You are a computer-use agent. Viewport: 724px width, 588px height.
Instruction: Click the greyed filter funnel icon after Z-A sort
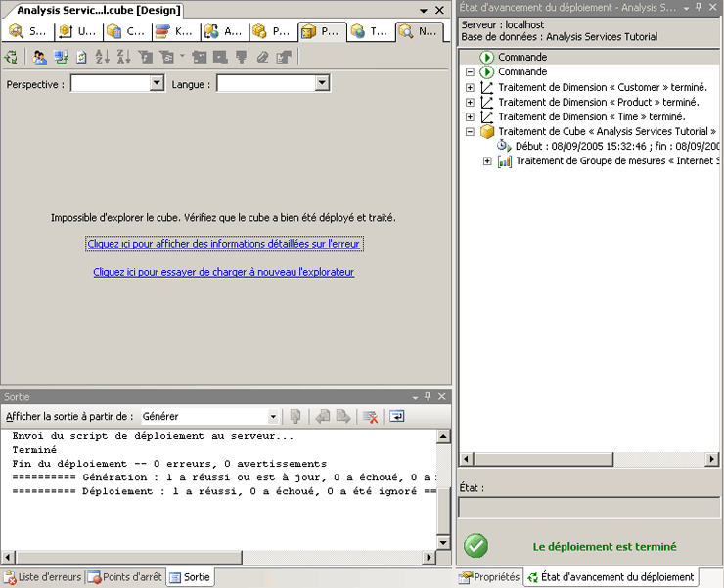pos(146,57)
